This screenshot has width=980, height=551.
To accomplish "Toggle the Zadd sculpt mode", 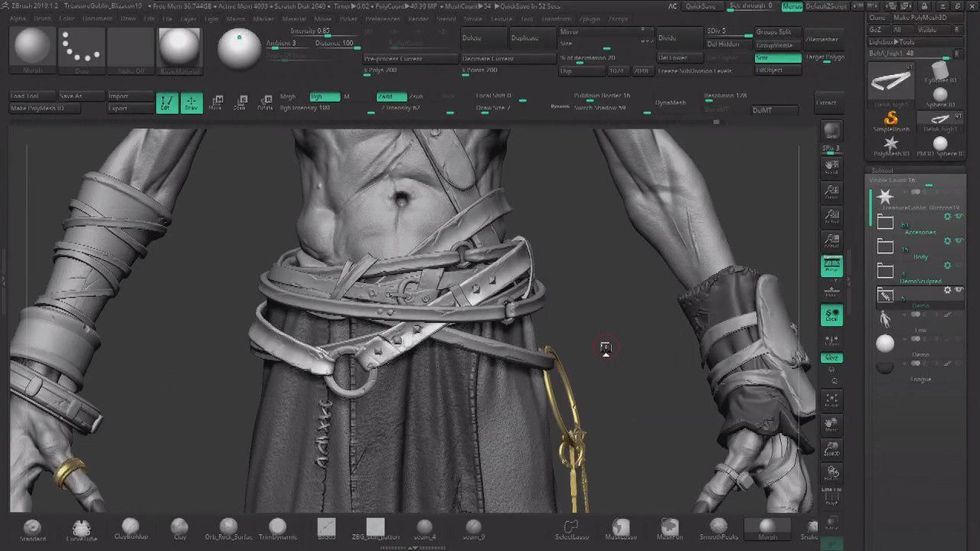I will click(390, 96).
